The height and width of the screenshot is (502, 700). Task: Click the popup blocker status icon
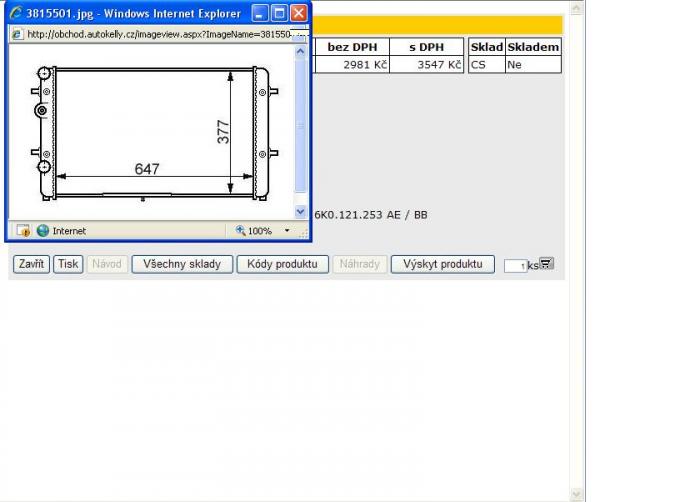point(22,230)
